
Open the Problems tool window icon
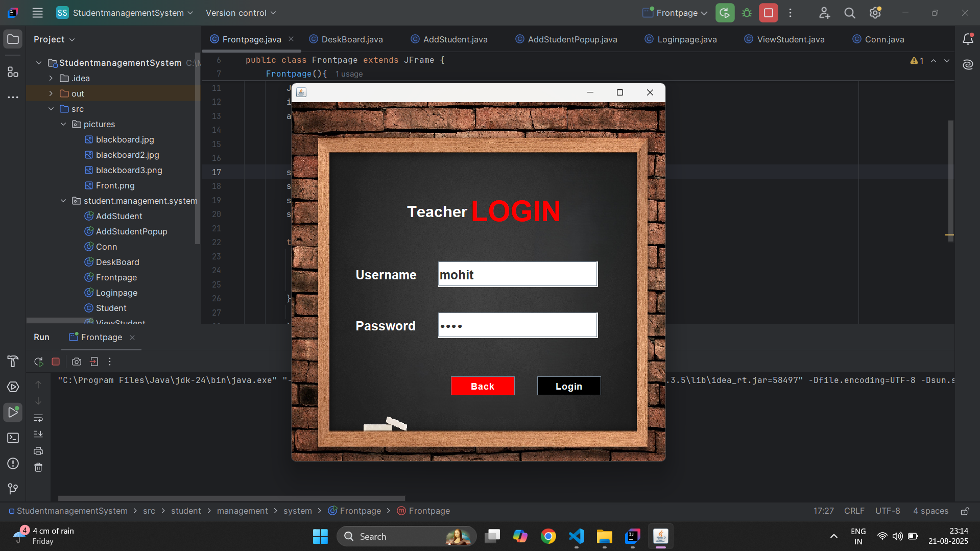click(13, 464)
